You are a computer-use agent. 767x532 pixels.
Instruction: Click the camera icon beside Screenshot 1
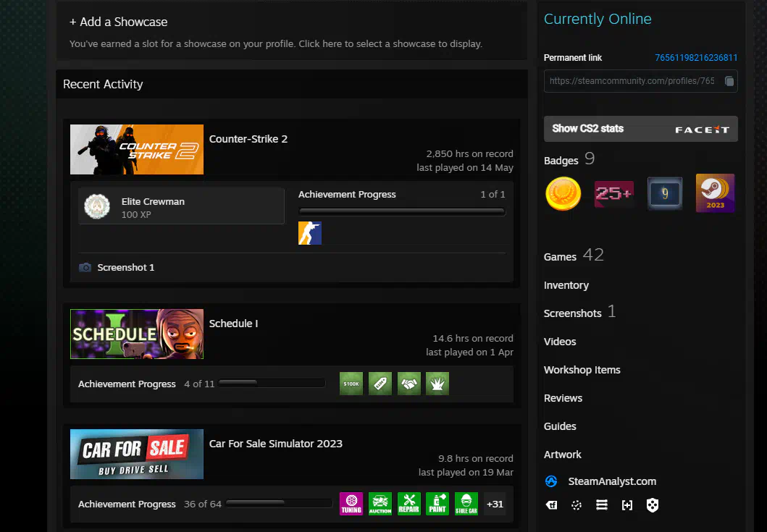pos(85,268)
